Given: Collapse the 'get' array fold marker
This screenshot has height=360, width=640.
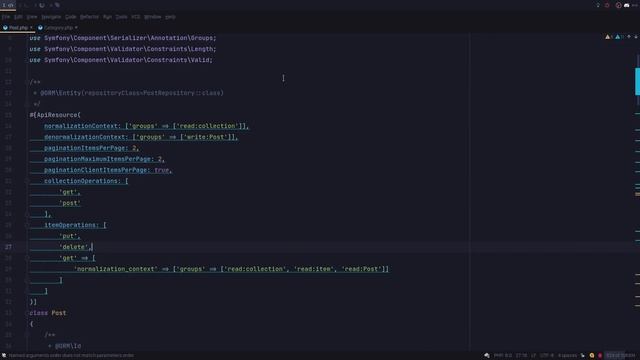Looking at the screenshot, I should tap(27, 258).
